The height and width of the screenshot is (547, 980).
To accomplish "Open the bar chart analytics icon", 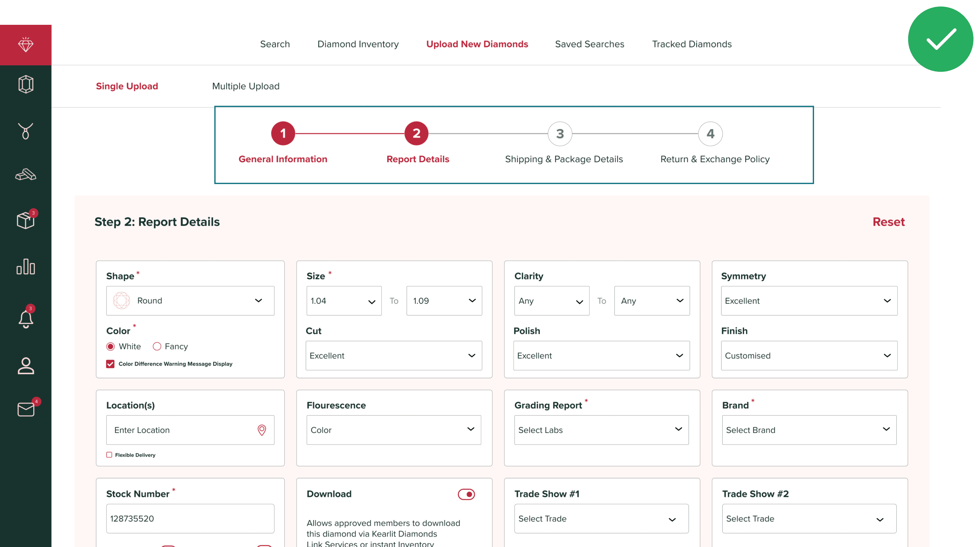I will [x=25, y=266].
